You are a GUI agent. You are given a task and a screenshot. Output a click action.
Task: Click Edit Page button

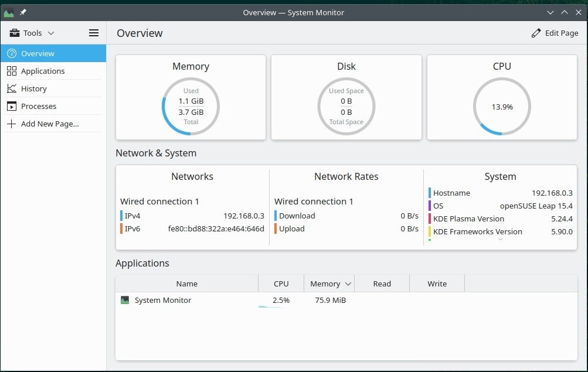tap(555, 33)
